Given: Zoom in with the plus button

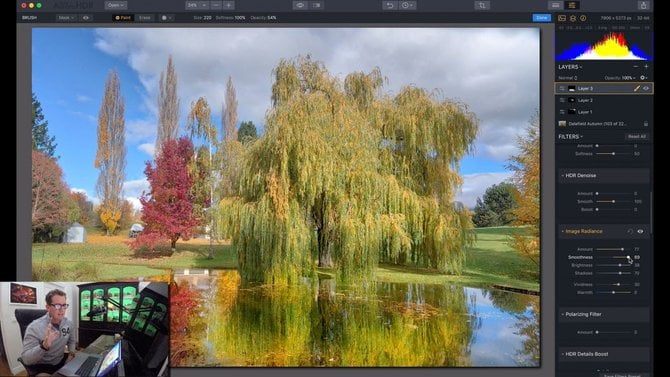Looking at the screenshot, I should [x=229, y=5].
